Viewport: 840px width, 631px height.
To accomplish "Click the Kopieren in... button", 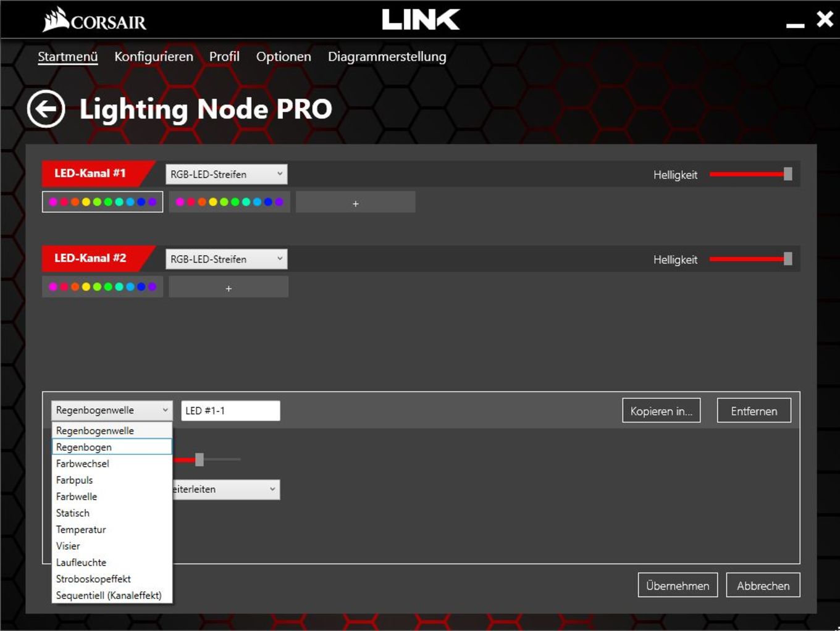I will [x=661, y=411].
